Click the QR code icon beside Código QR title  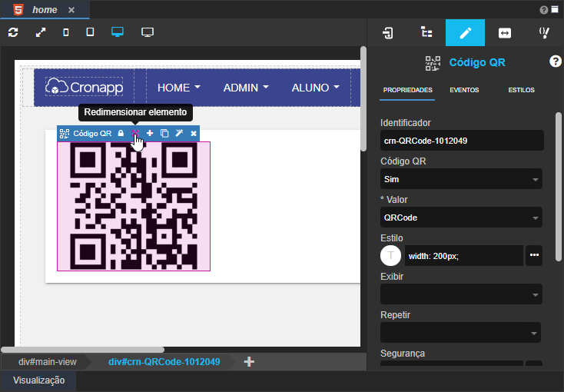pyautogui.click(x=433, y=63)
